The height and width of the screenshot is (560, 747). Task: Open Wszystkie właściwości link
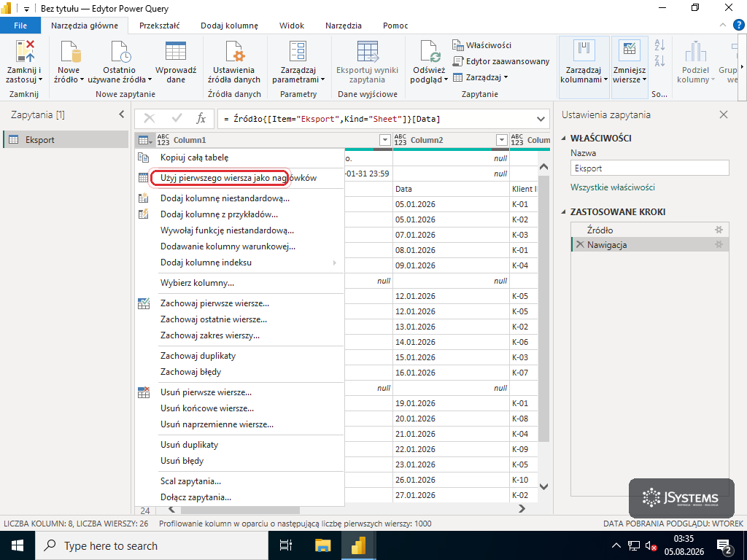click(x=613, y=187)
